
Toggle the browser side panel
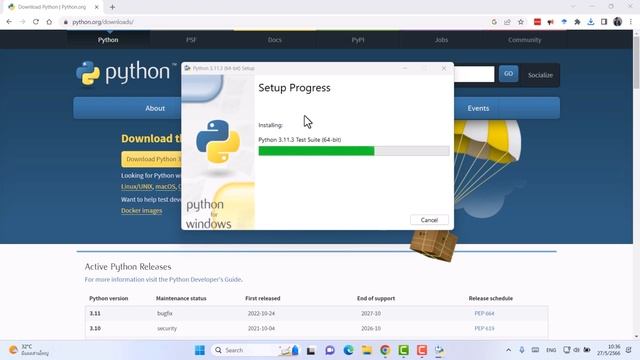tap(604, 22)
